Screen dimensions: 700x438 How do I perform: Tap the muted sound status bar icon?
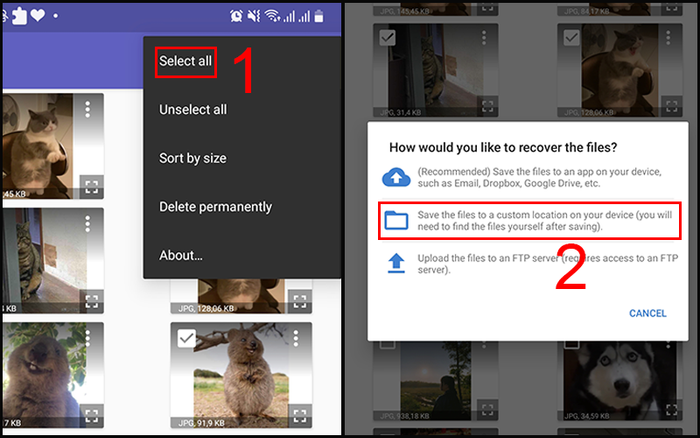tap(254, 16)
